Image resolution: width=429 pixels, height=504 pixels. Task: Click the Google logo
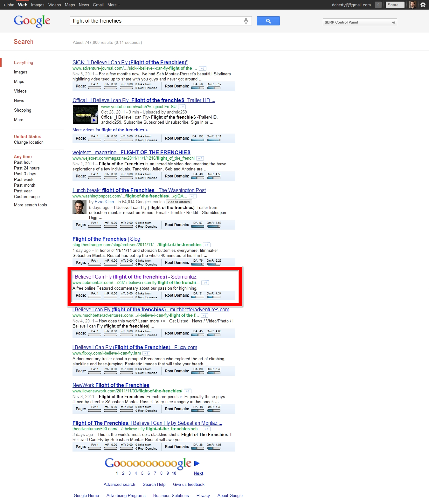(x=32, y=21)
